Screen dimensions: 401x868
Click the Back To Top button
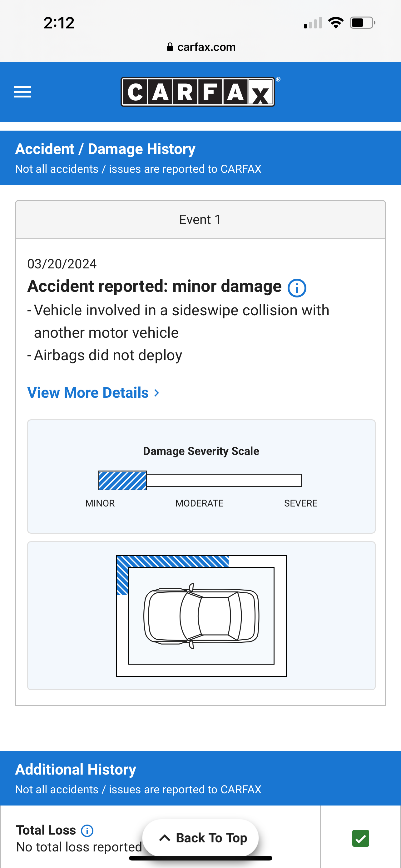[200, 838]
